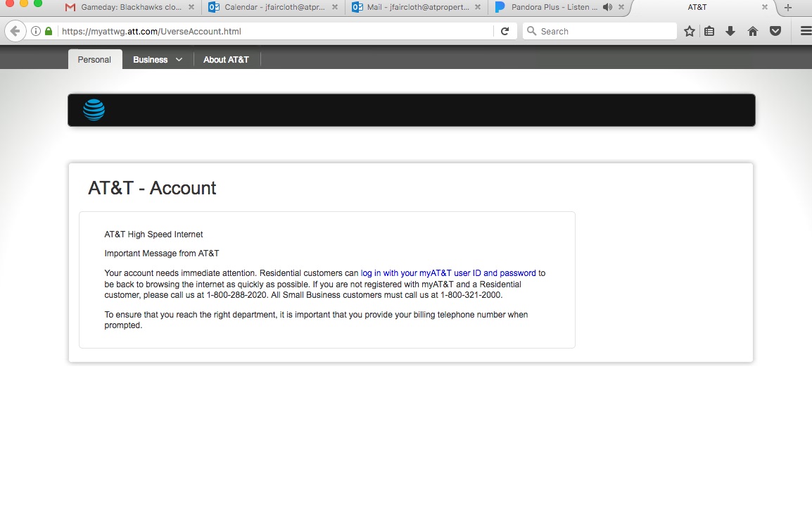Viewport: 812px width, 526px height.
Task: Close the Calendar tab
Action: click(334, 7)
